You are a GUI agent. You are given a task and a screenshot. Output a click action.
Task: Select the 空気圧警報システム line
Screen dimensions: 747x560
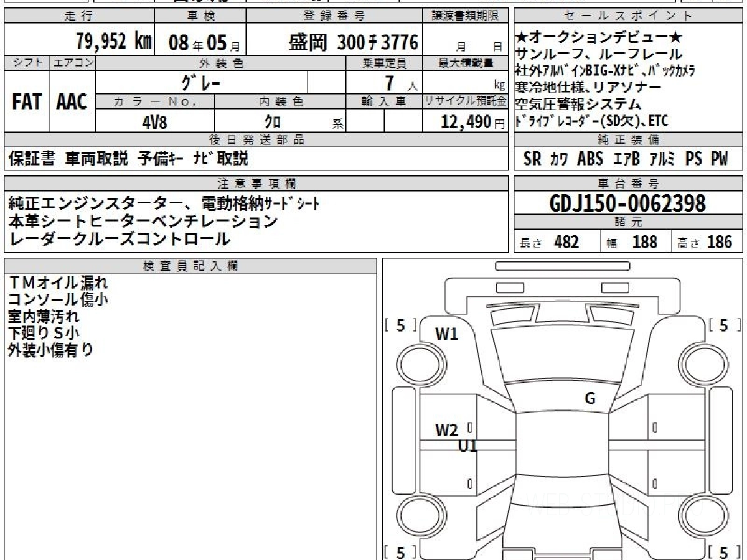point(578,104)
